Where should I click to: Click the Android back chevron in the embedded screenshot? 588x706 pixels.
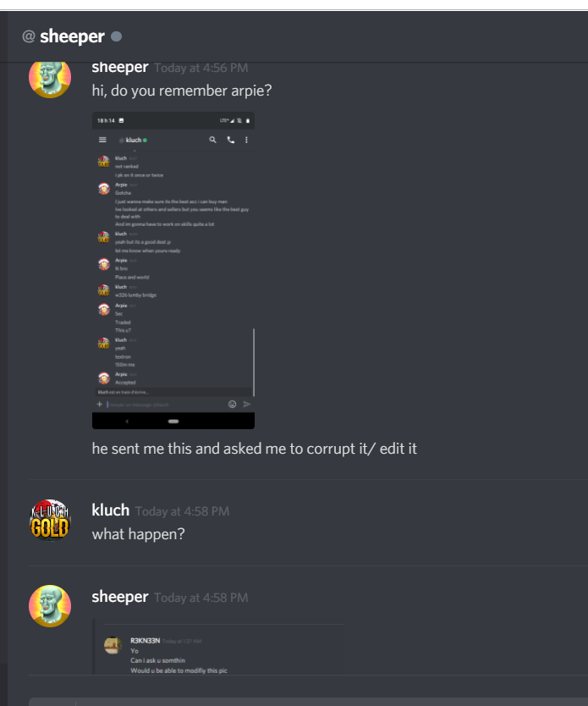point(127,422)
